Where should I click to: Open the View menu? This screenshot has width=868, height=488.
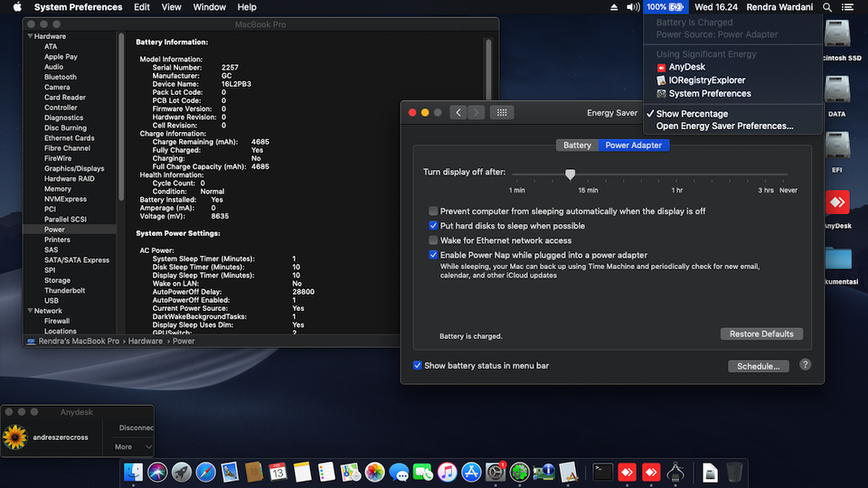pos(171,7)
